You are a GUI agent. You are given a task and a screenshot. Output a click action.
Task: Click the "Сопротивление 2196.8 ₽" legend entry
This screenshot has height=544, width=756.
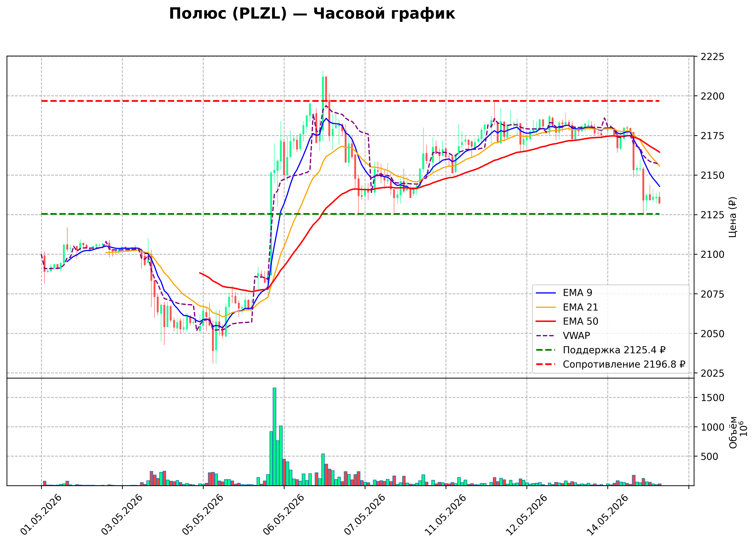(624, 364)
